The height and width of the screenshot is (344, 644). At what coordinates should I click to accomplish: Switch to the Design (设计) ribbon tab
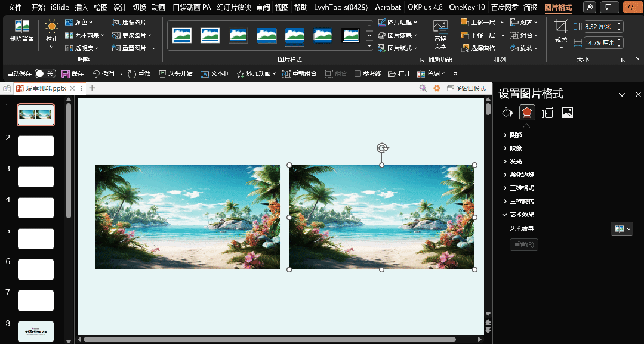tap(120, 7)
